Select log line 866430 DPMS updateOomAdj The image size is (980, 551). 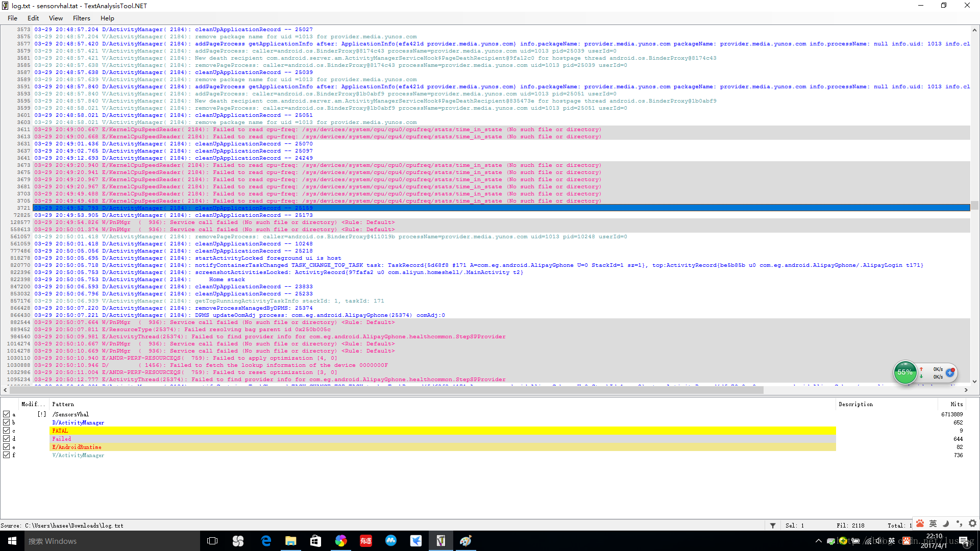pos(501,315)
